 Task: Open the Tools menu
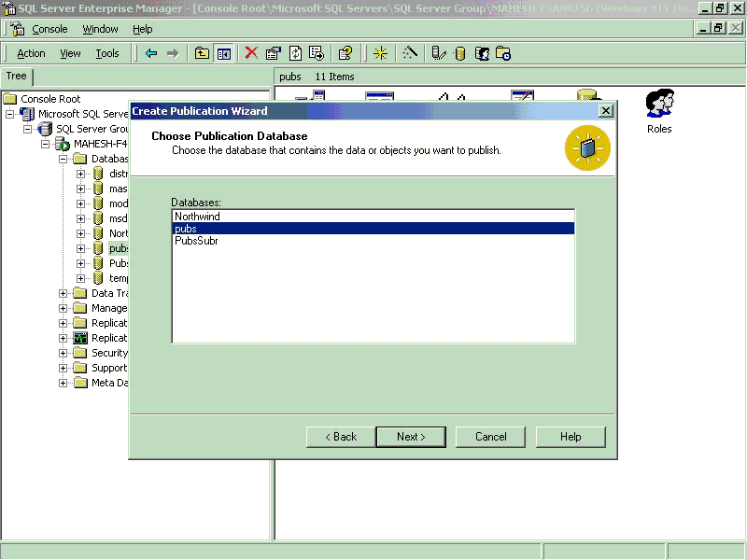pyautogui.click(x=107, y=53)
